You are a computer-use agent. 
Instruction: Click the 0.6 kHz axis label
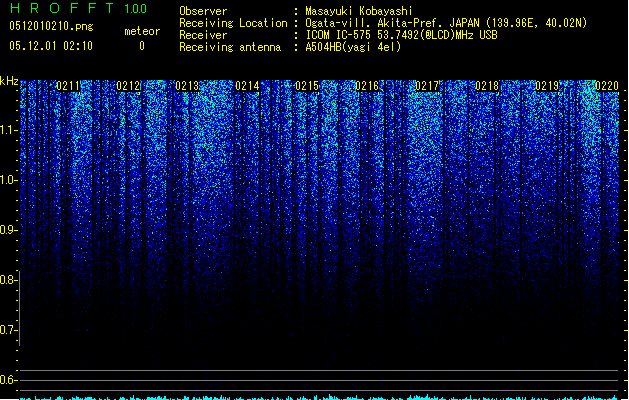point(8,380)
